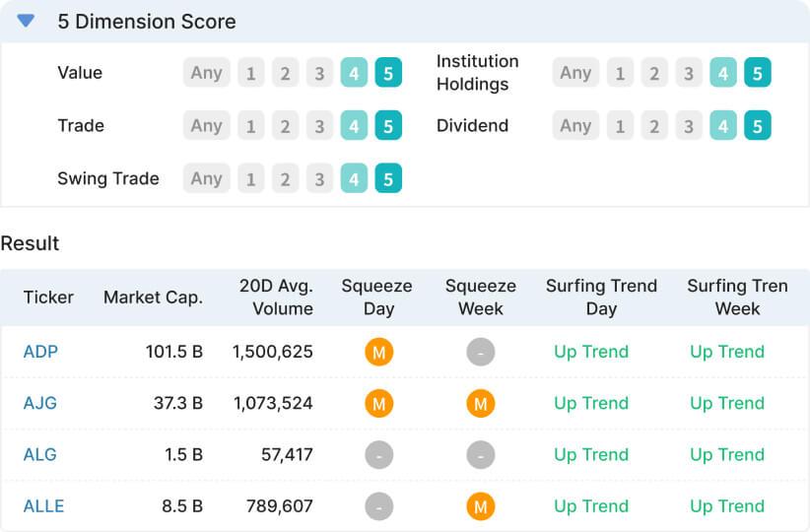The width and height of the screenshot is (810, 532).
Task: Open the ADP ticker link
Action: coord(40,352)
